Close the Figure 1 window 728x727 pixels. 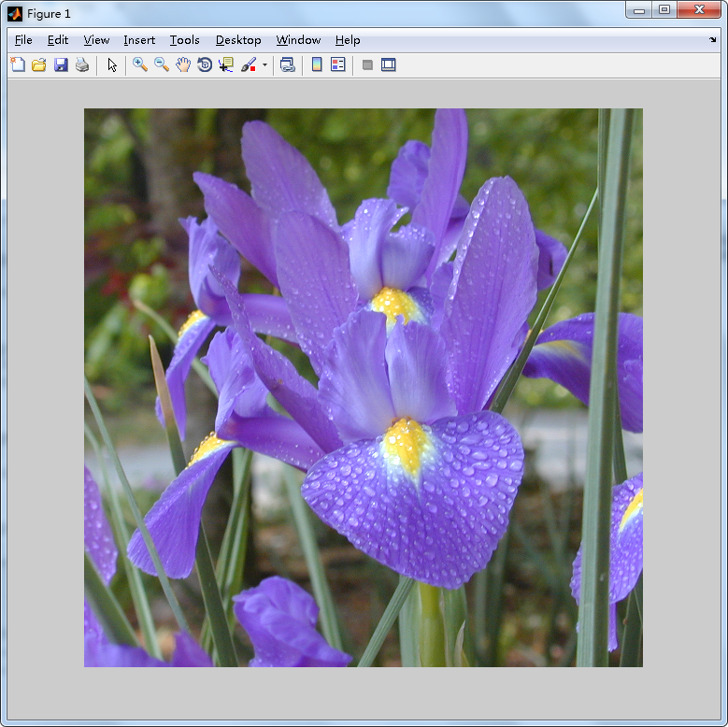pyautogui.click(x=699, y=10)
